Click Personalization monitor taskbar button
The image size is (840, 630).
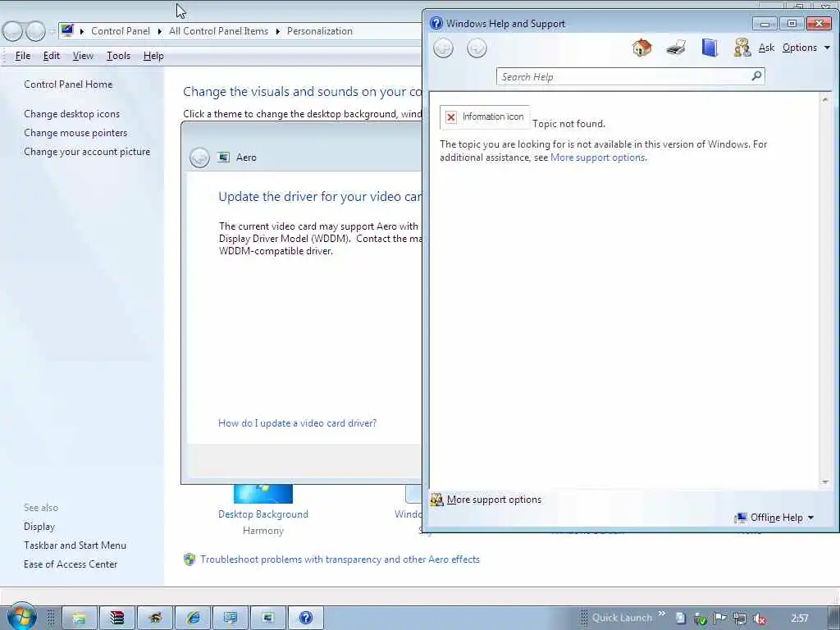click(x=231, y=618)
